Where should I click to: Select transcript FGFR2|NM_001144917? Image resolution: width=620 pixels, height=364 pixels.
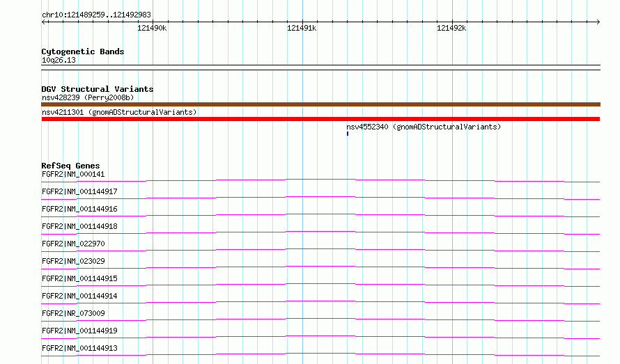(79, 191)
